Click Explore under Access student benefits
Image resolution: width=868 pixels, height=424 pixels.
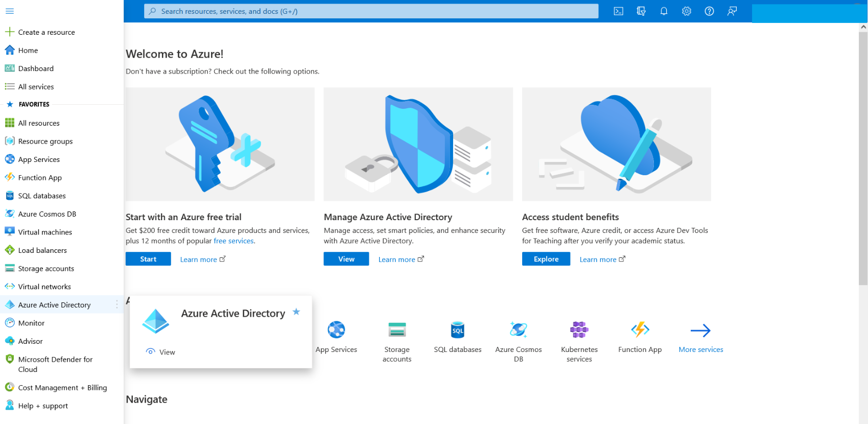point(546,259)
